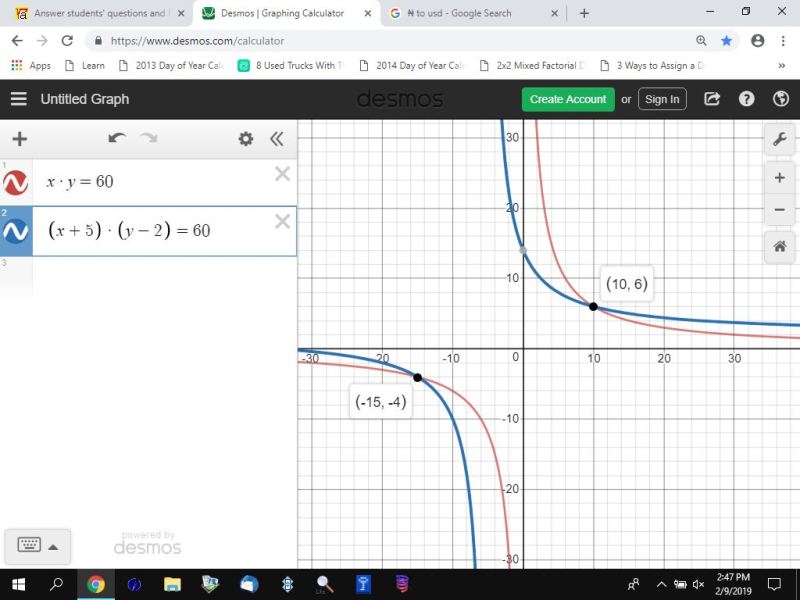Click empty expression row 3

click(163, 277)
